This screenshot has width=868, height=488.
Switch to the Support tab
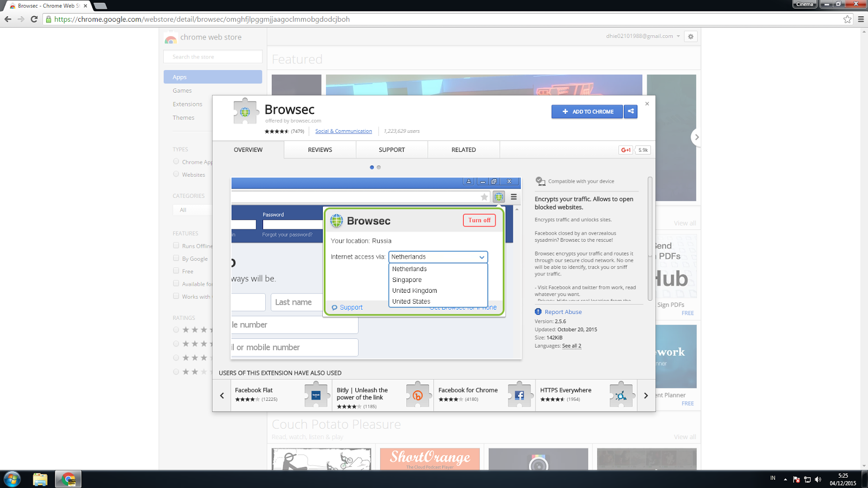coord(392,150)
